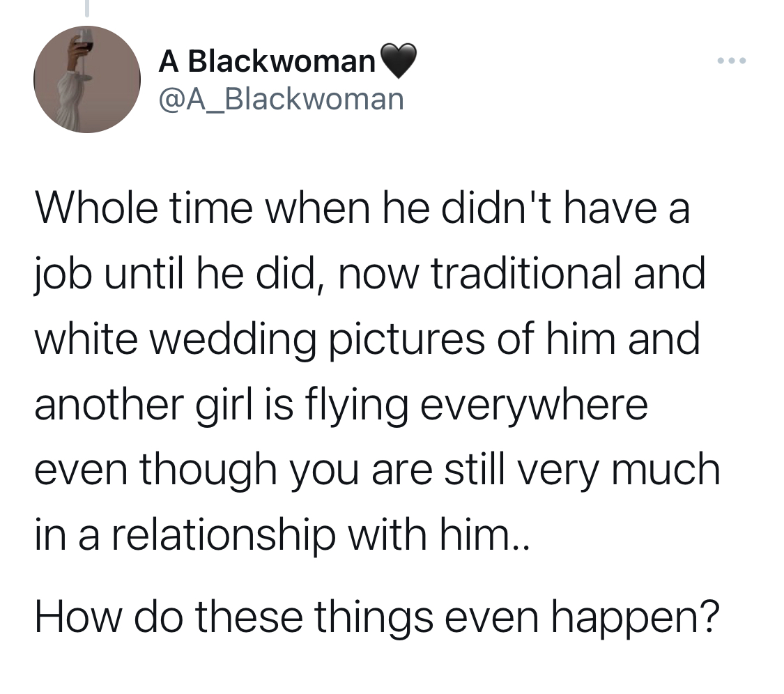The image size is (784, 694).
Task: Open the three-dot more options menu
Action: pyautogui.click(x=732, y=61)
